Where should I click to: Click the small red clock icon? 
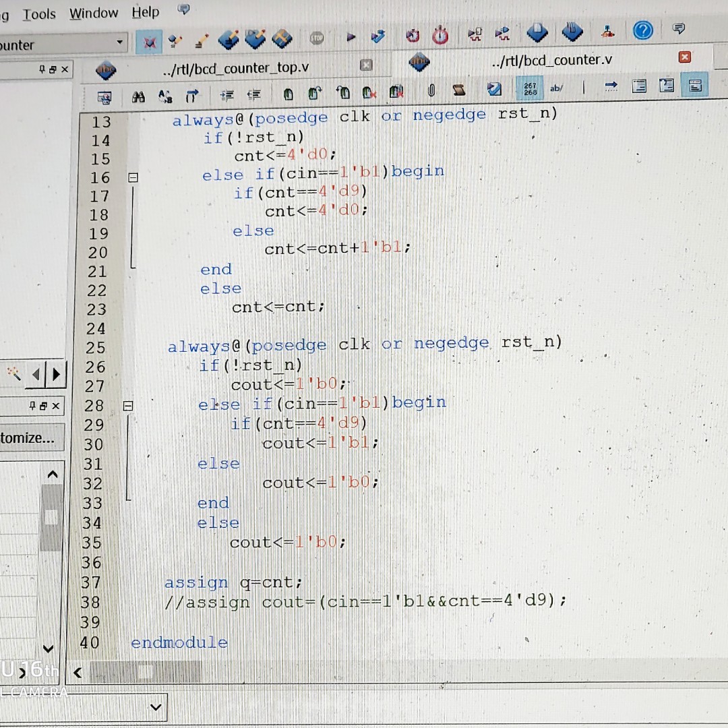point(413,35)
